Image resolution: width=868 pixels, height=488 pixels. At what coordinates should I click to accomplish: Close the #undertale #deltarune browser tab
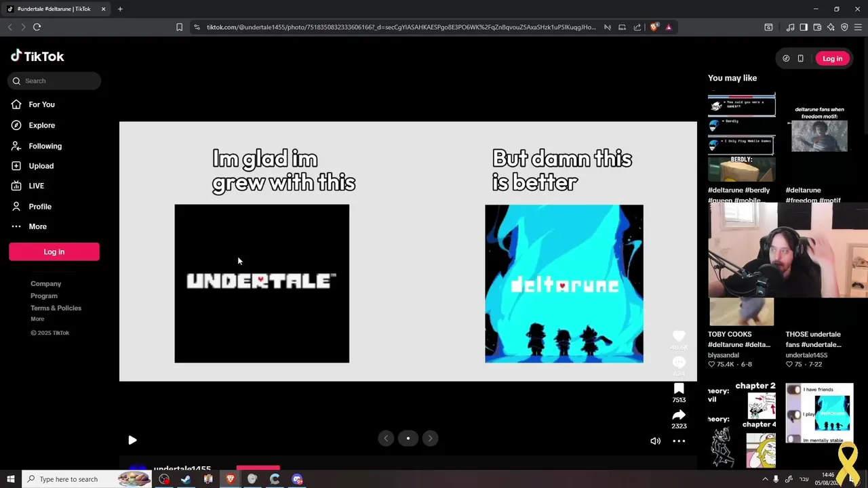point(103,9)
